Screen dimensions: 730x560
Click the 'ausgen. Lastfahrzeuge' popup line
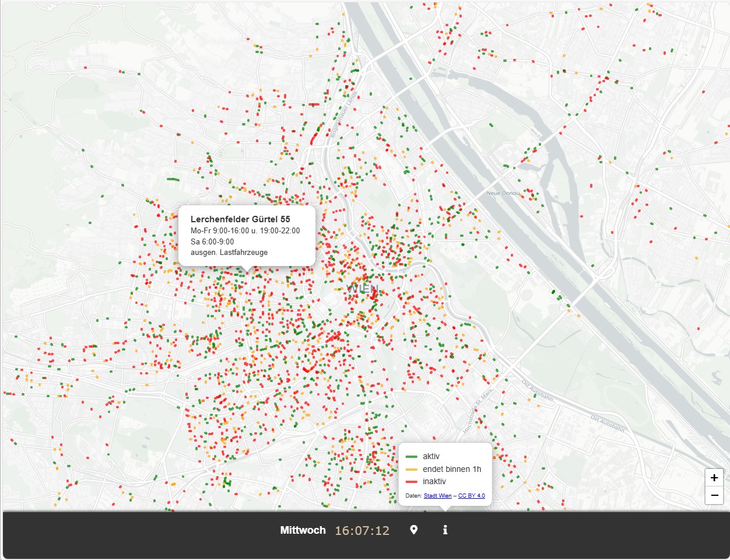tap(229, 253)
